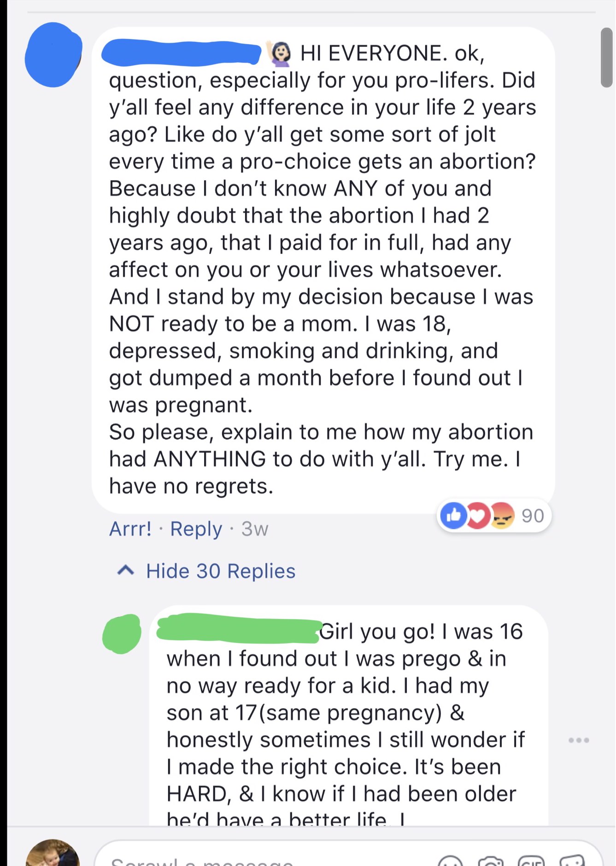Open your profile photo at the bottom left
This screenshot has width=616, height=866.
click(53, 854)
